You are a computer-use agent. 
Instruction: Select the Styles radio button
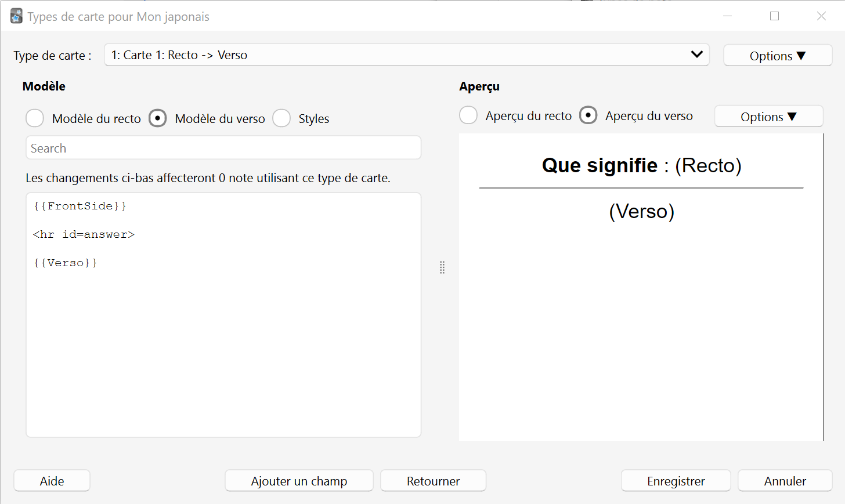pyautogui.click(x=281, y=118)
